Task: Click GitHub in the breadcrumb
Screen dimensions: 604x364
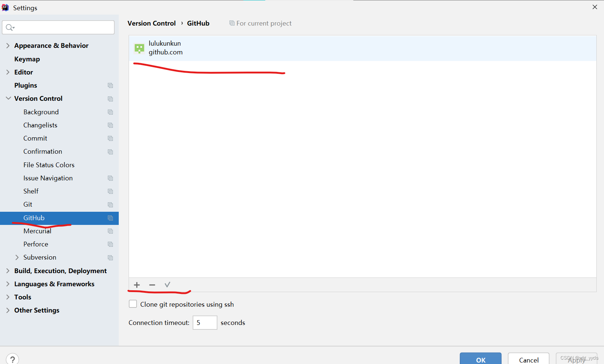Action: (198, 23)
